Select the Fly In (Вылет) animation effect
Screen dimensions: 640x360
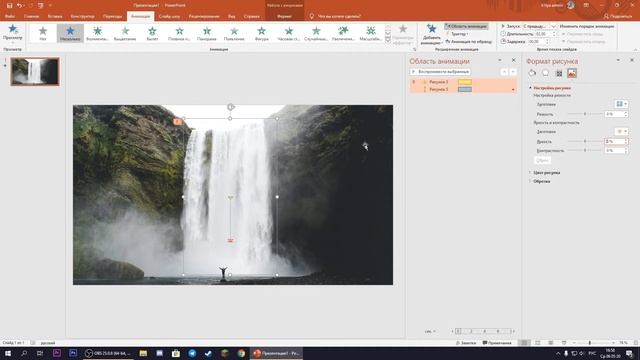152,33
